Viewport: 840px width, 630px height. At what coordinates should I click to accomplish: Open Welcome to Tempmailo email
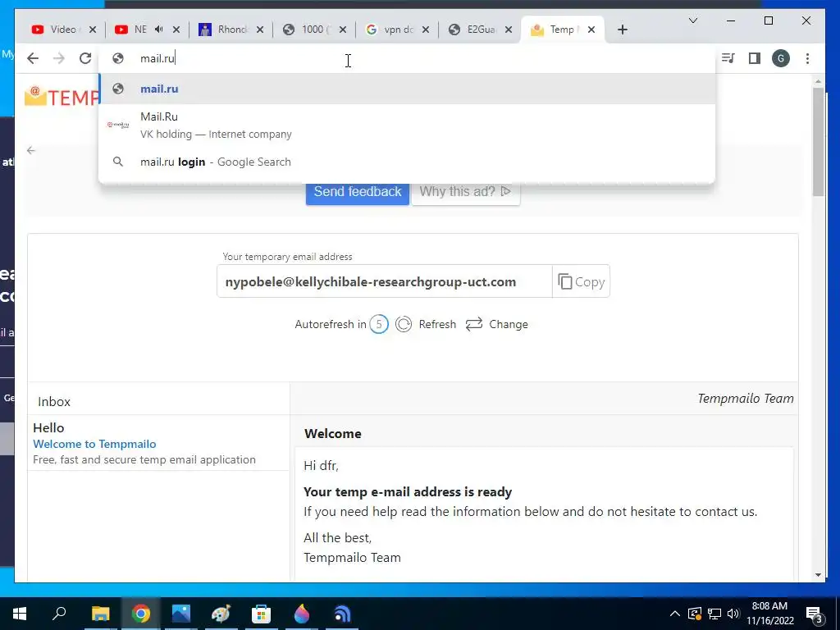94,444
